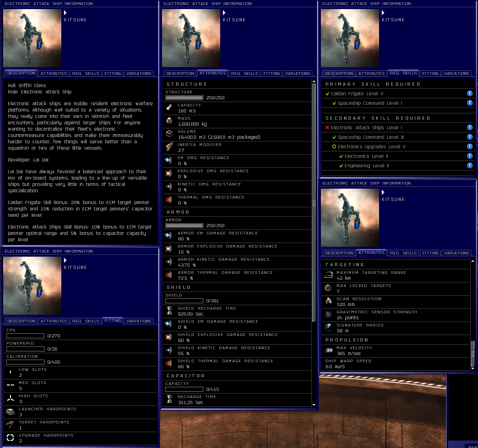Switch to Attributes tab in the Description window
Image resolution: width=478 pixels, height=448 pixels.
click(x=54, y=73)
